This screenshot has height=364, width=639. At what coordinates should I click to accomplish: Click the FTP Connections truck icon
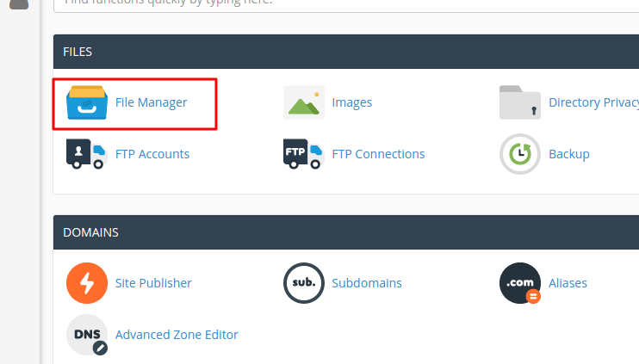pos(304,154)
